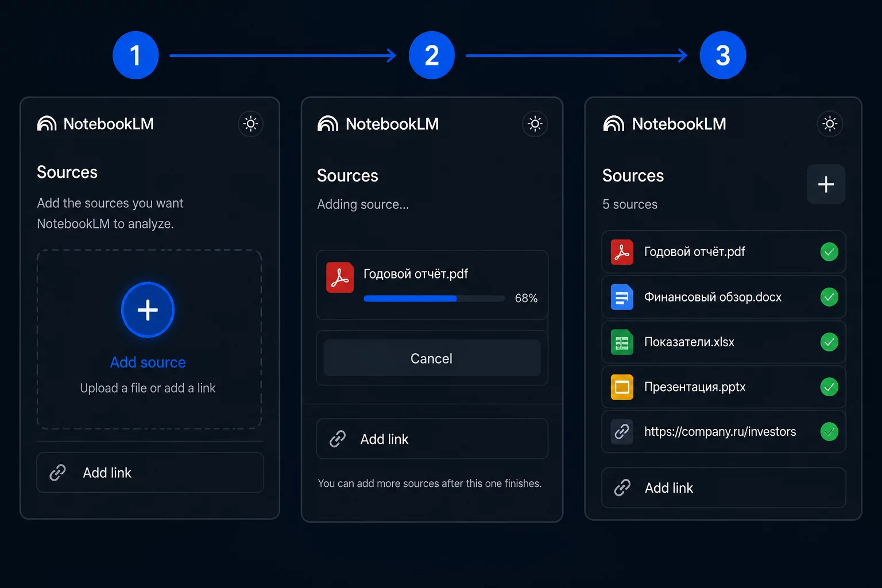The height and width of the screenshot is (588, 882).
Task: Click the uploading "Годовой отчёт.pdf" file name
Action: pos(416,274)
